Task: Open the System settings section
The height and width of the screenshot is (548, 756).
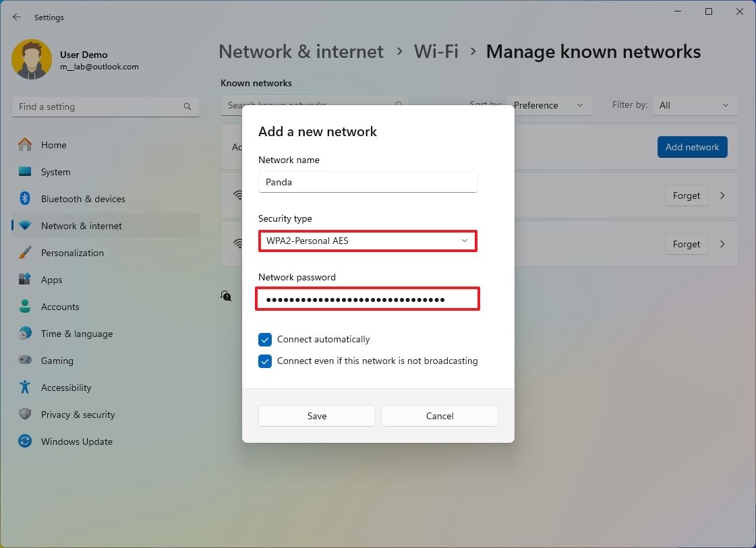Action: pos(56,172)
